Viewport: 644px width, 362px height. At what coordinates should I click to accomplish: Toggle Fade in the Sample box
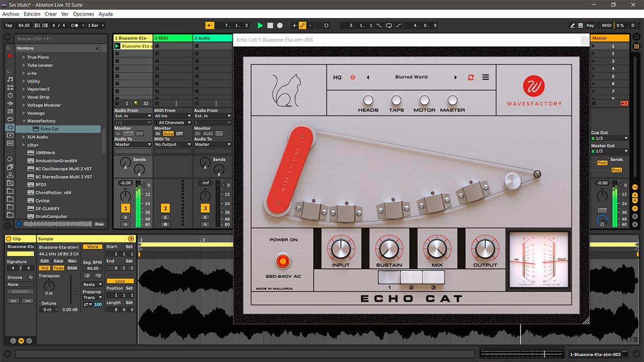coord(58,268)
